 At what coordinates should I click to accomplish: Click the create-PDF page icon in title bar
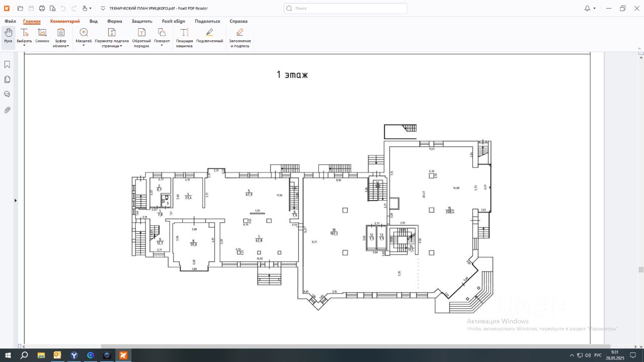(x=52, y=9)
